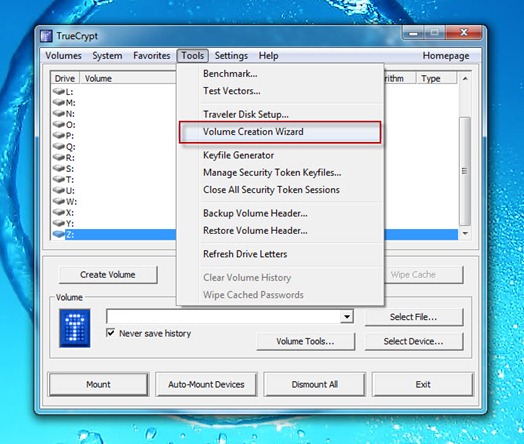
Task: Select the "L:" drive row text
Action: click(x=70, y=92)
